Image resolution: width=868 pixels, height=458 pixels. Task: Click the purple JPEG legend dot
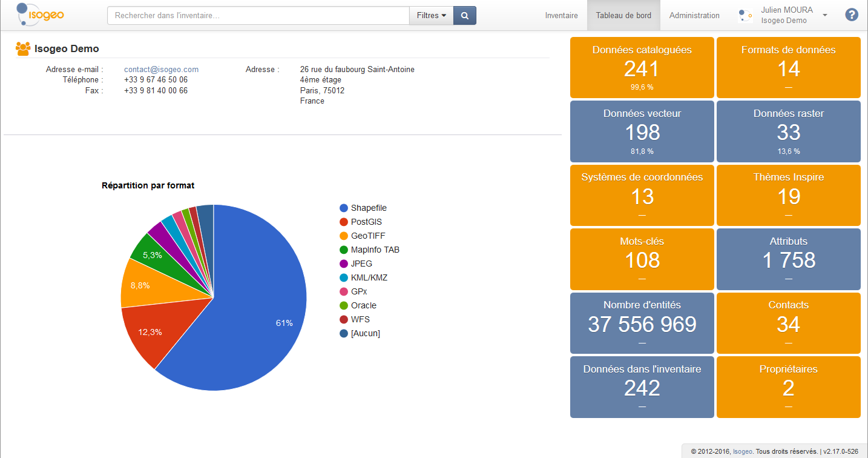click(344, 264)
